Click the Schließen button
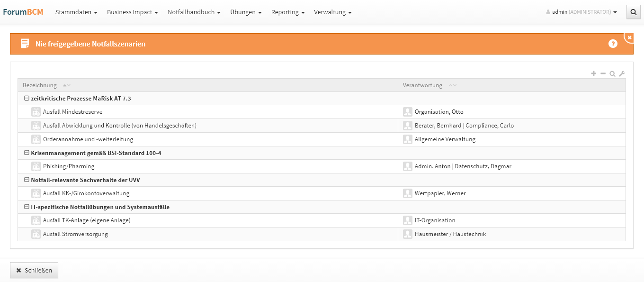Image resolution: width=644 pixels, height=282 pixels. (34, 270)
